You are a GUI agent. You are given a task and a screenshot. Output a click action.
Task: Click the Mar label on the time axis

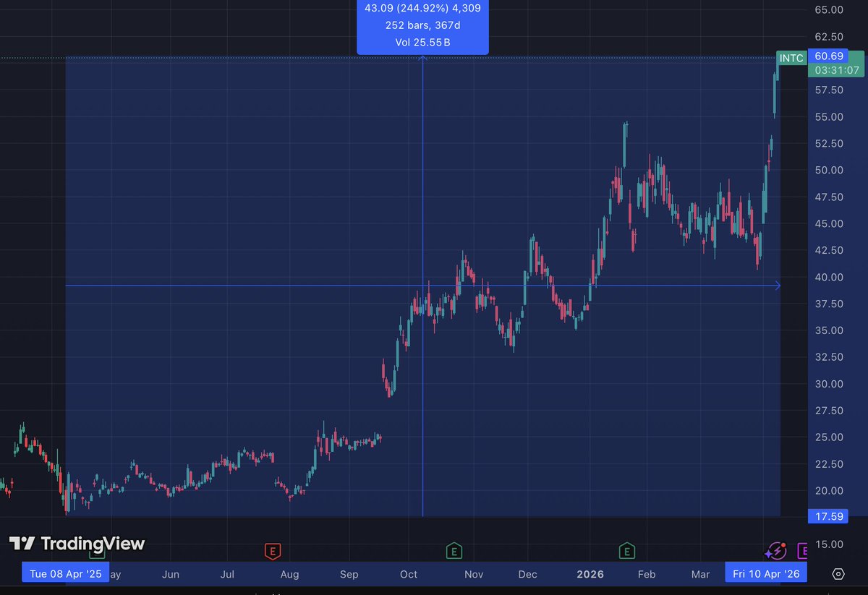pos(700,575)
